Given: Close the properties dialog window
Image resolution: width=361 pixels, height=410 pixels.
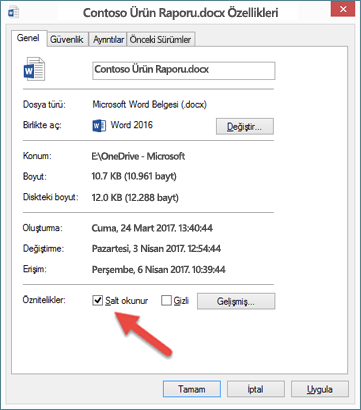Looking at the screenshot, I should pyautogui.click(x=343, y=9).
